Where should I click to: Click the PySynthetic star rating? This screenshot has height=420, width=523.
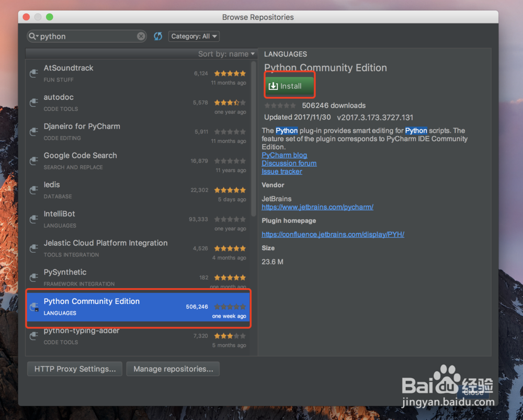tap(230, 278)
